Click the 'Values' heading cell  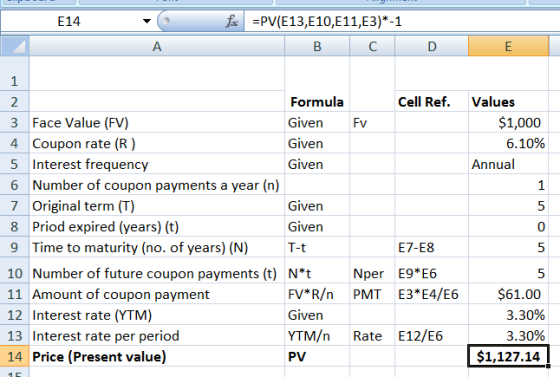pos(508,102)
